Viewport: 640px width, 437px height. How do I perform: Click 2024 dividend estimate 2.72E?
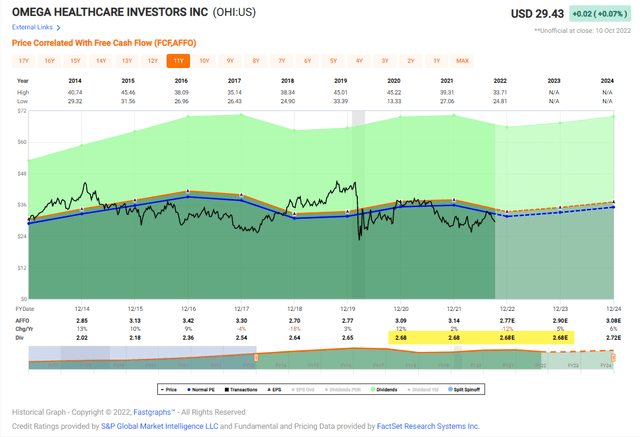point(613,338)
